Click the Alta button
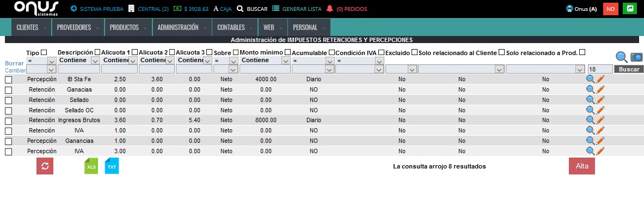Image resolution: width=644 pixels, height=205 pixels. (x=581, y=166)
